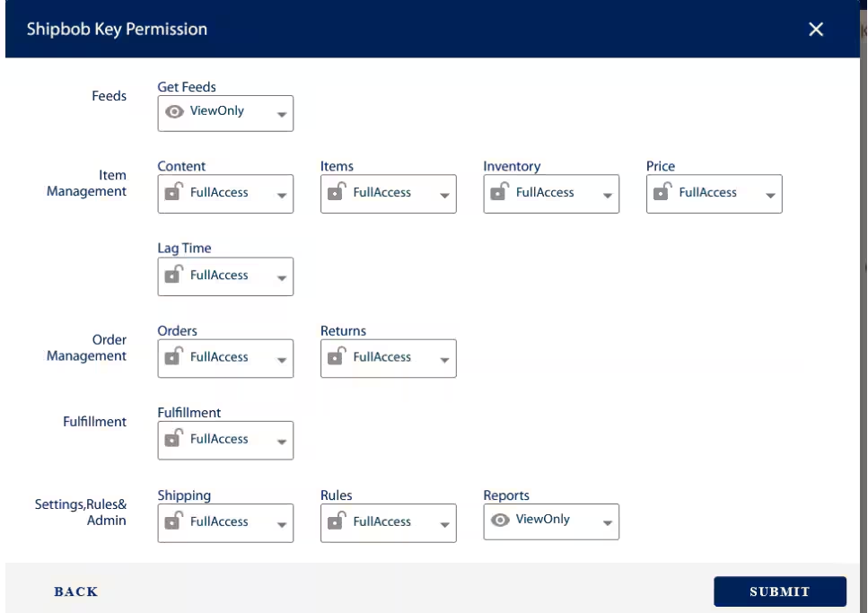The height and width of the screenshot is (613, 868).
Task: Click the lock icon in Orders permission
Action: click(x=174, y=357)
